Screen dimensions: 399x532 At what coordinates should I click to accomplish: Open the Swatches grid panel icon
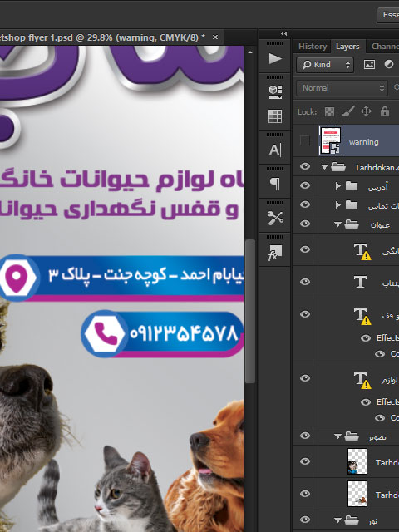point(275,116)
